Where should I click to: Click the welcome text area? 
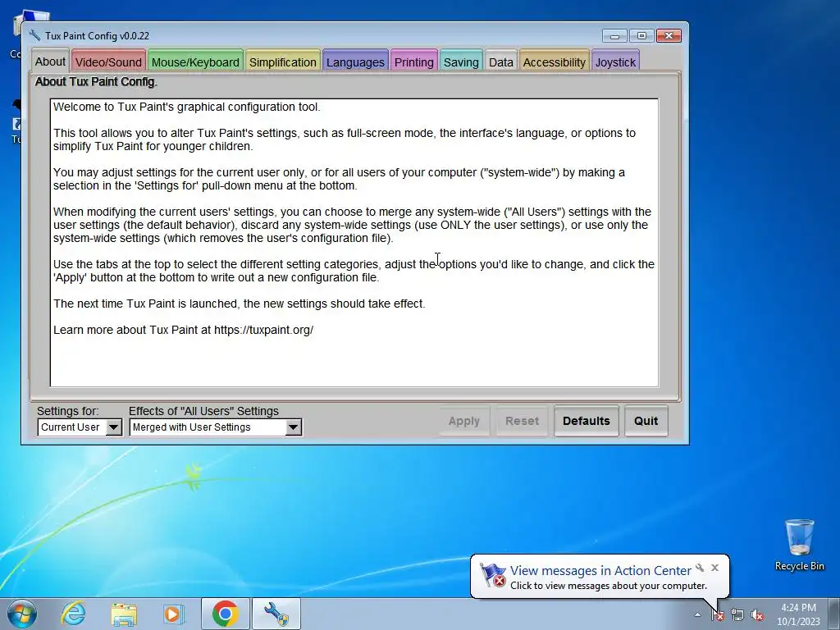[x=354, y=242]
